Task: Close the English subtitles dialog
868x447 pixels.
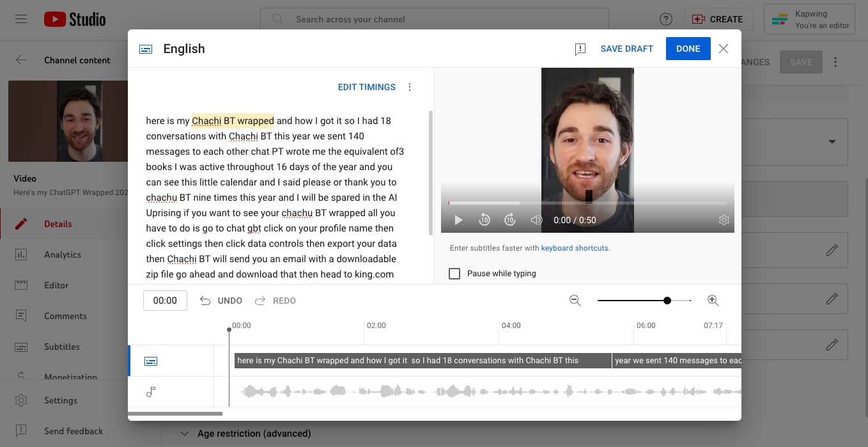Action: (724, 49)
